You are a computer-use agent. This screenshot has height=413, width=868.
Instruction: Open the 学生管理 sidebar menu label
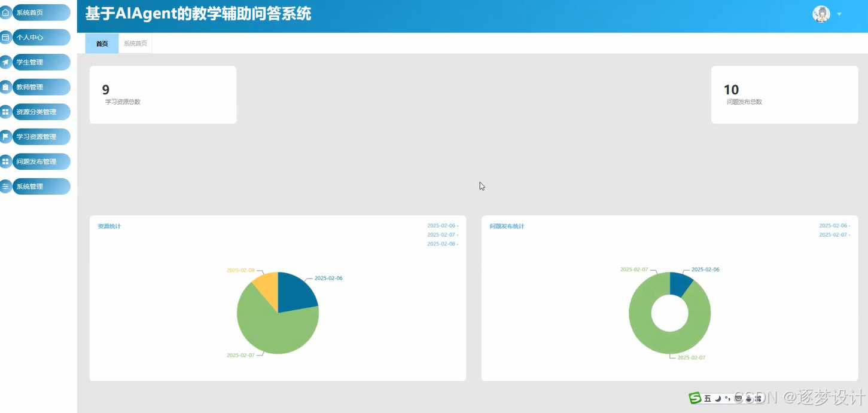[x=30, y=62]
